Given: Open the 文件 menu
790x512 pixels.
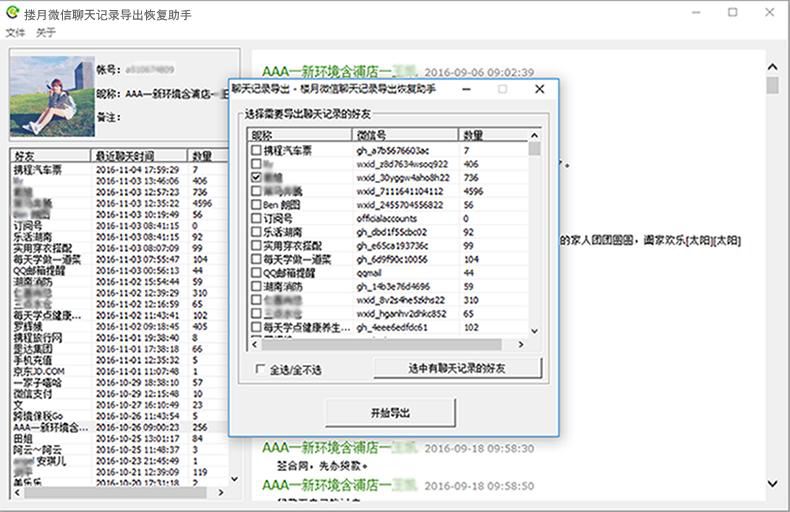Looking at the screenshot, I should pos(15,33).
